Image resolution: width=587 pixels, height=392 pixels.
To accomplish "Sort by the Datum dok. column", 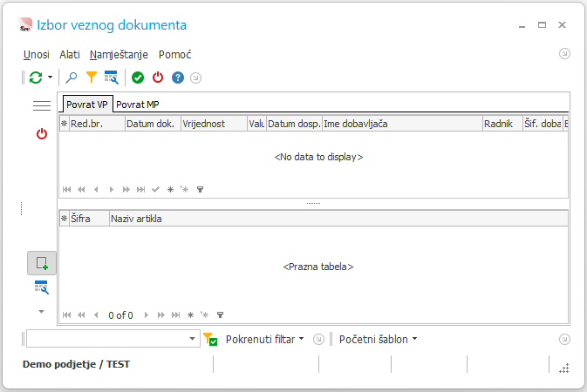I will 153,124.
